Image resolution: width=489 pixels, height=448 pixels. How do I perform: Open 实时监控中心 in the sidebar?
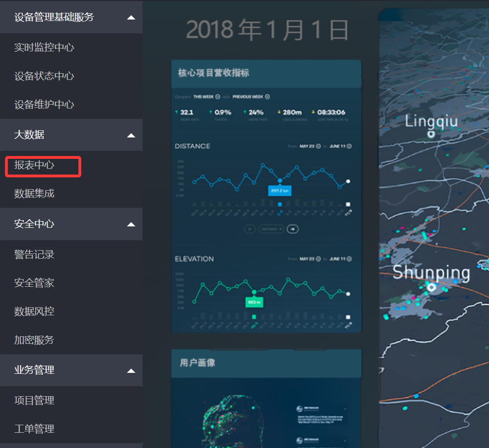44,47
